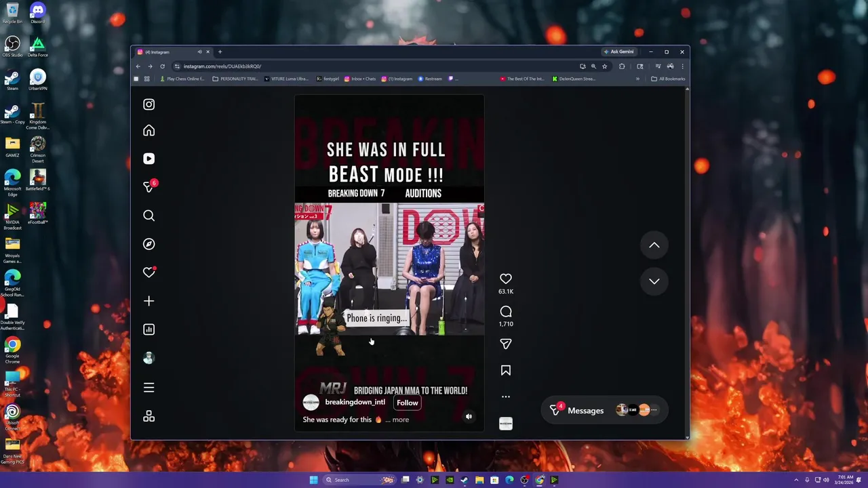This screenshot has height=488, width=868.
Task: Open the Windows Start menu
Action: tap(313, 480)
